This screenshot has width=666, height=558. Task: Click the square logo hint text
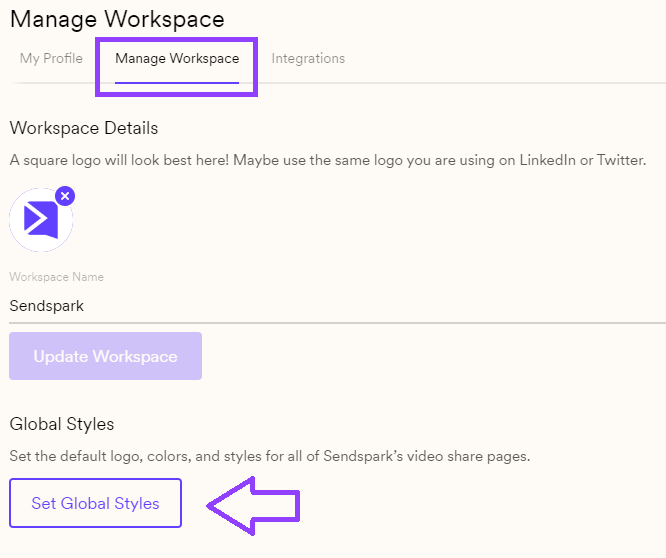327,160
